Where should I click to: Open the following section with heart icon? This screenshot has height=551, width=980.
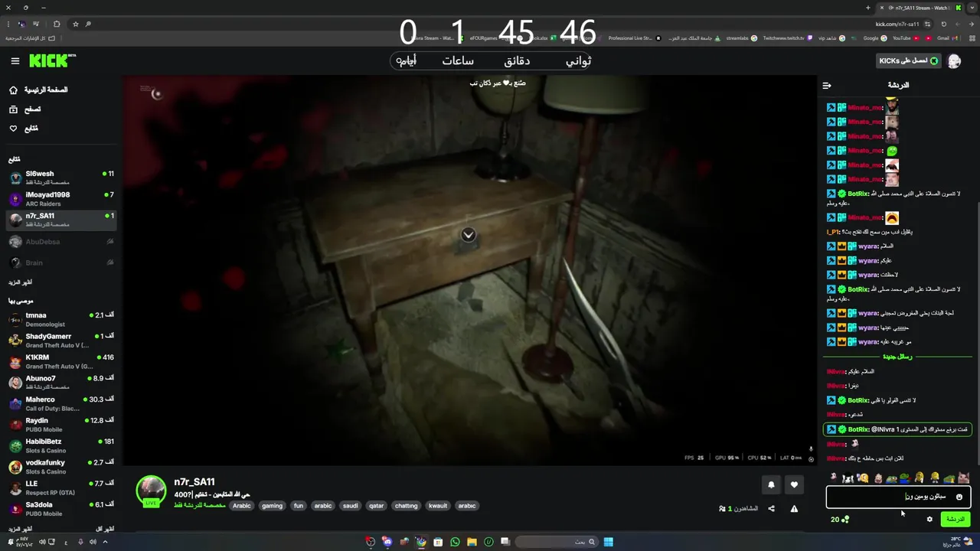[23, 129]
